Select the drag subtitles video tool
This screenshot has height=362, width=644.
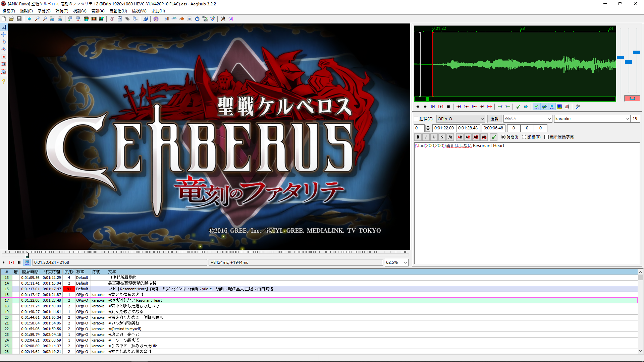[x=4, y=35]
